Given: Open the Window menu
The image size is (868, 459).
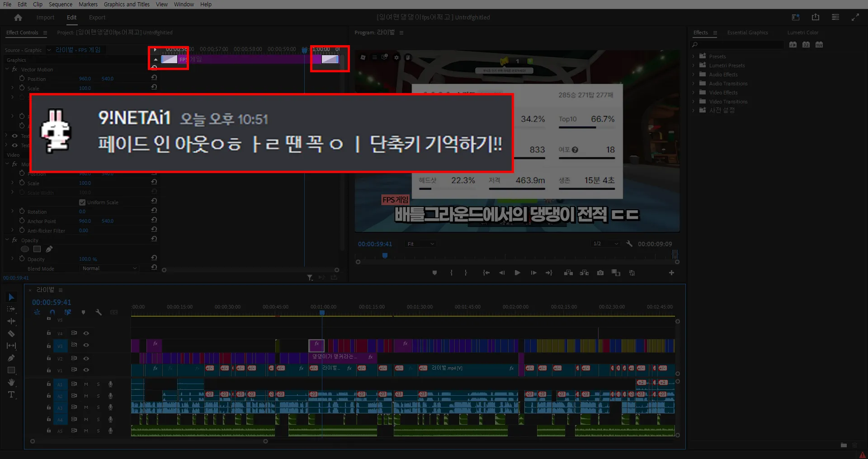Looking at the screenshot, I should tap(184, 4).
